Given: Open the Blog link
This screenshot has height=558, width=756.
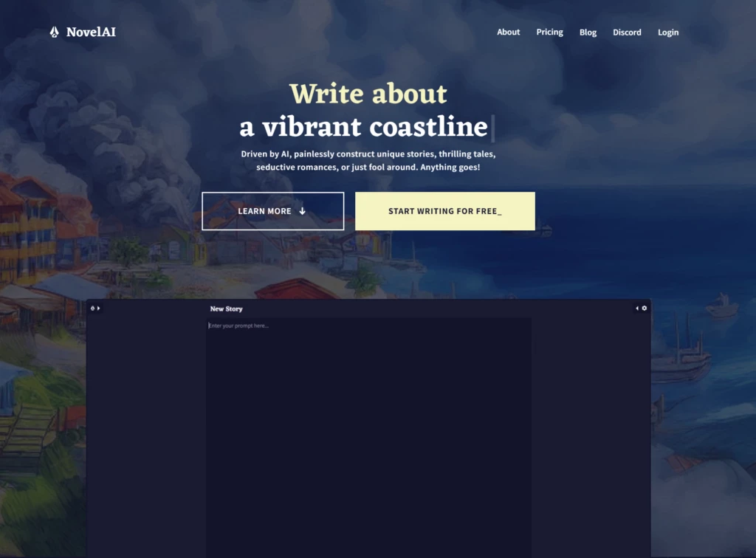Looking at the screenshot, I should coord(588,32).
